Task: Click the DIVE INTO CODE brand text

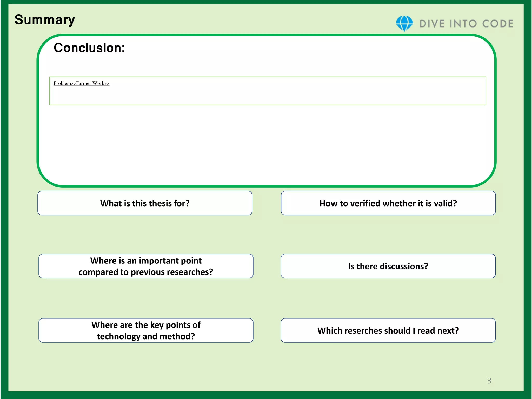Action: tap(466, 24)
